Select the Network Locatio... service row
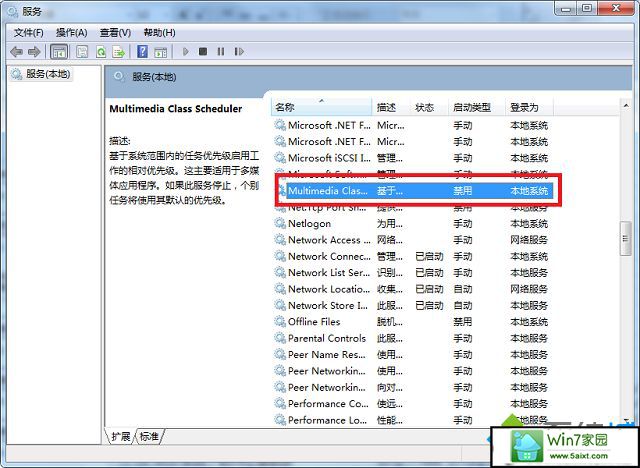 (x=413, y=289)
